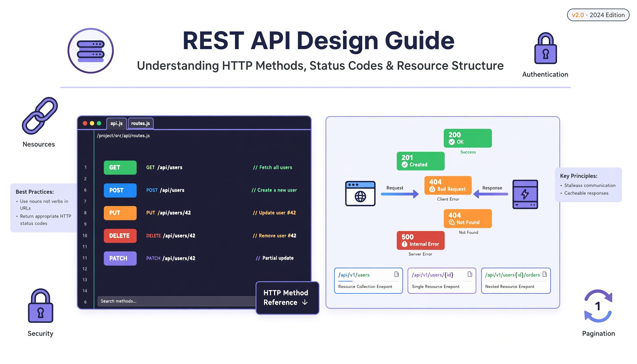Click the red editor window dot
The height and width of the screenshot is (364, 637).
point(85,123)
